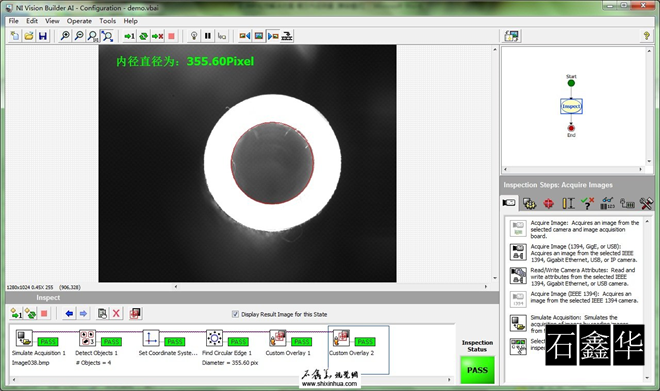Select the Enhance Images steps tab

point(529,204)
